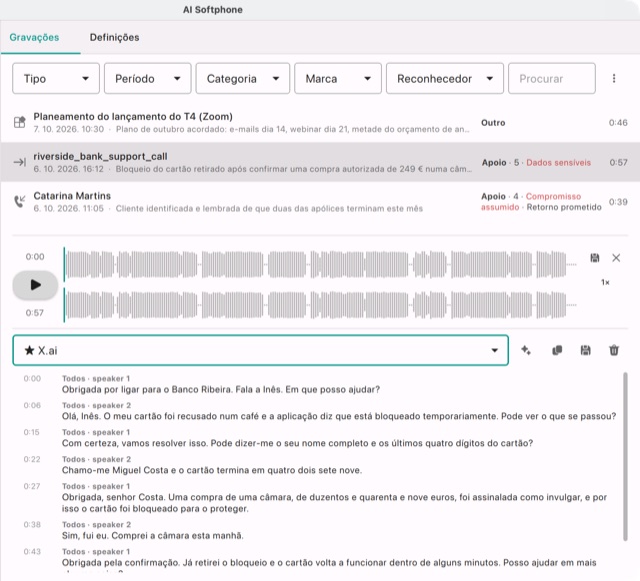This screenshot has height=581, width=640.
Task: Click the upper audio waveform track
Action: 320,264
